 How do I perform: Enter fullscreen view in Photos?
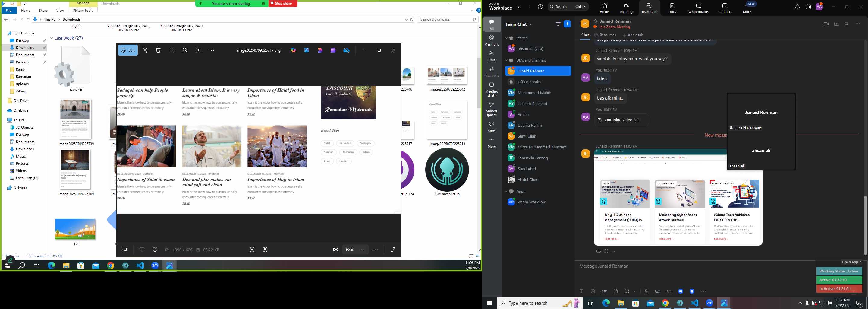[393, 250]
